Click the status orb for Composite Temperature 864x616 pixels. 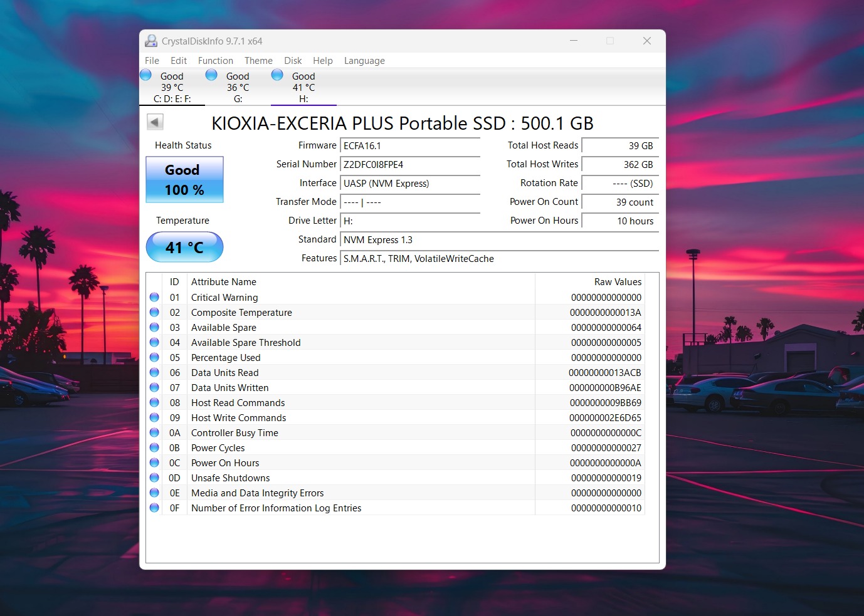tap(154, 312)
